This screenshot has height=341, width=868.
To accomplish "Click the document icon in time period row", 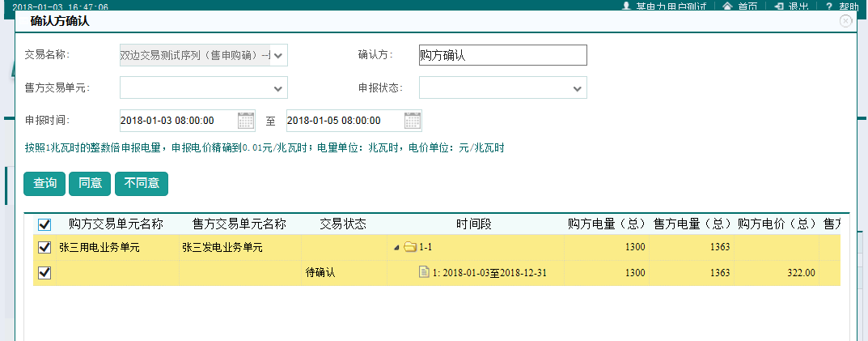I will click(x=423, y=272).
